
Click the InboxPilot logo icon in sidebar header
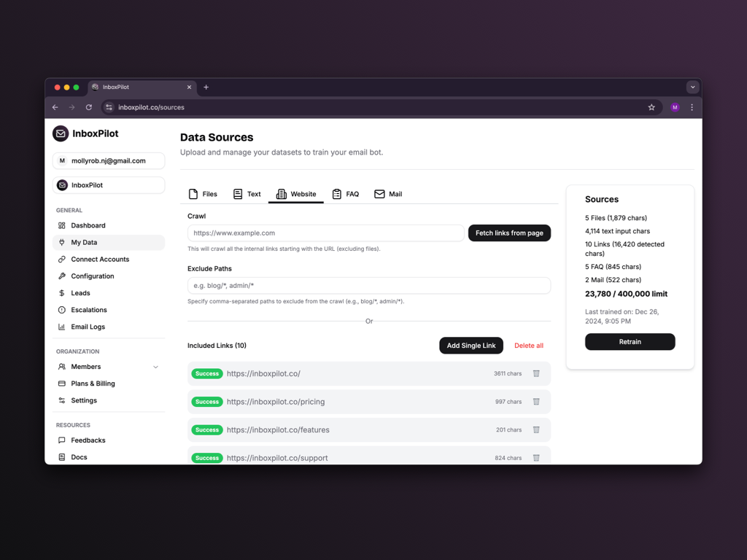61,134
